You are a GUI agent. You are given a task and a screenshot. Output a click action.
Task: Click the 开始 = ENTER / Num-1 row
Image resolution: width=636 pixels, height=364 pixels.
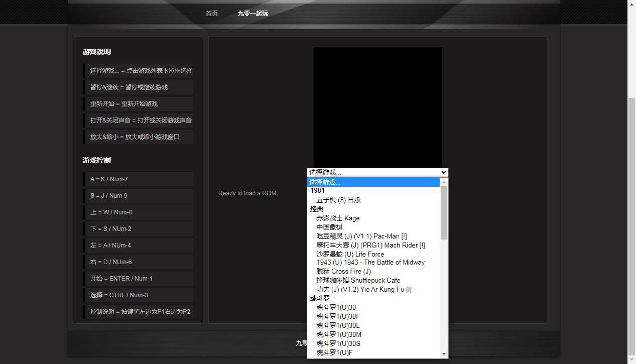click(138, 279)
